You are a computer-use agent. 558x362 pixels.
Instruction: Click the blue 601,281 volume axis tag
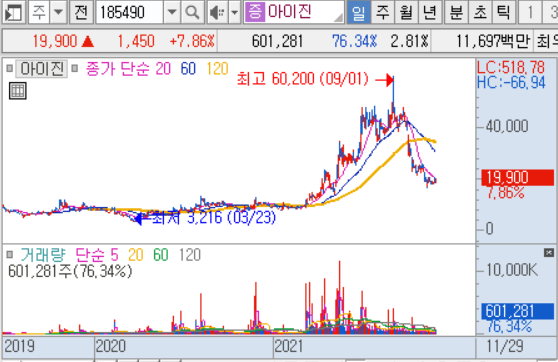pyautogui.click(x=517, y=311)
